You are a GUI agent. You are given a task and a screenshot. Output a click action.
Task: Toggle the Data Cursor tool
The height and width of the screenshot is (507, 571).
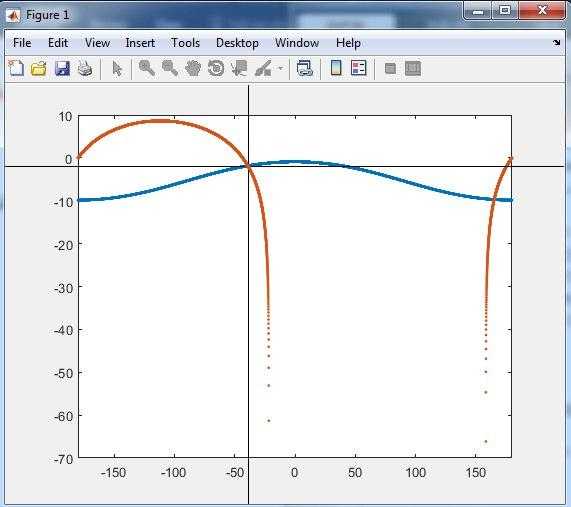tap(239, 68)
